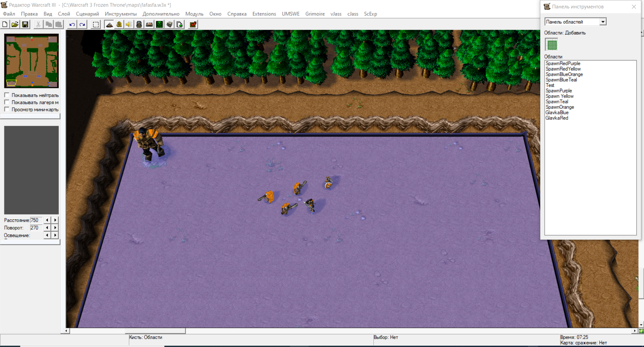This screenshot has width=644, height=347.
Task: Click the Paste toolbar icon
Action: point(59,24)
